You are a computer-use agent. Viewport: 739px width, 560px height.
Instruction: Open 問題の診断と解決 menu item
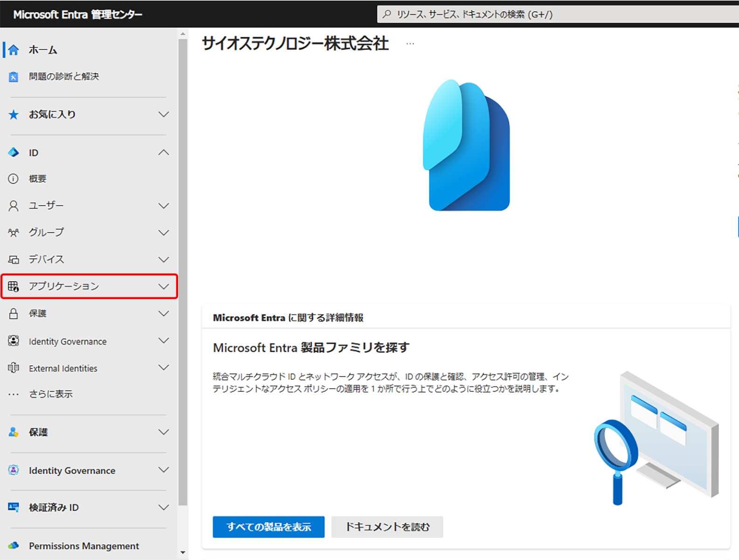click(64, 76)
